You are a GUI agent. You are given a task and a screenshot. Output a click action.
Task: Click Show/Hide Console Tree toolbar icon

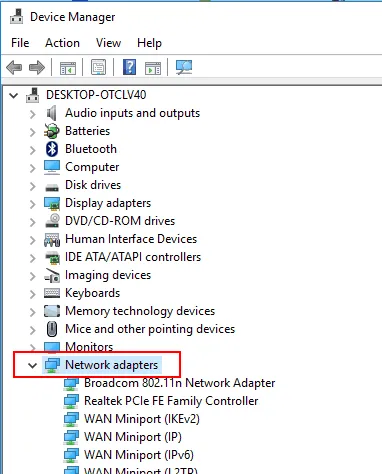click(x=68, y=68)
